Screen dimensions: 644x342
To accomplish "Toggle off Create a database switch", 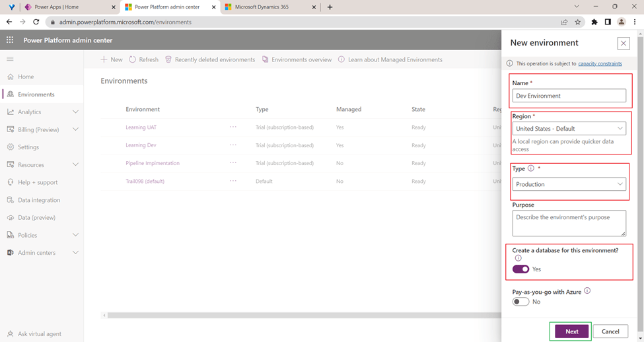I will tap(520, 269).
